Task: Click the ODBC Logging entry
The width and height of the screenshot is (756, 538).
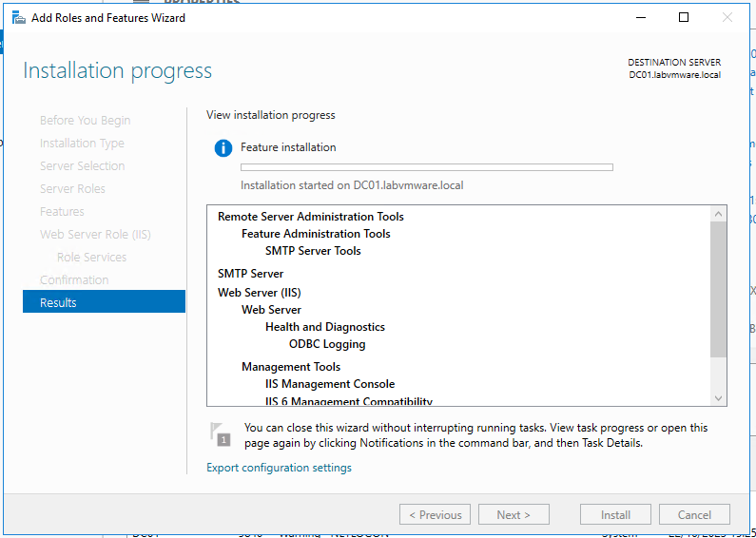Action: [327, 344]
